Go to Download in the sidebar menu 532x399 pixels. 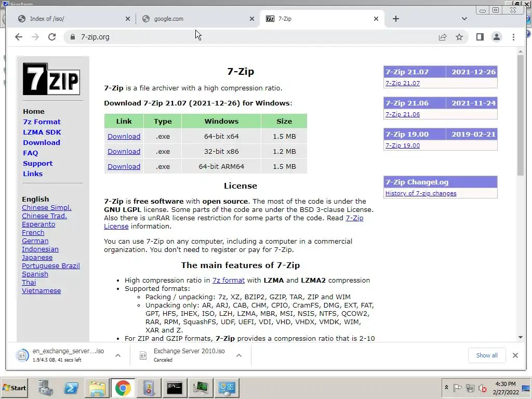(42, 142)
